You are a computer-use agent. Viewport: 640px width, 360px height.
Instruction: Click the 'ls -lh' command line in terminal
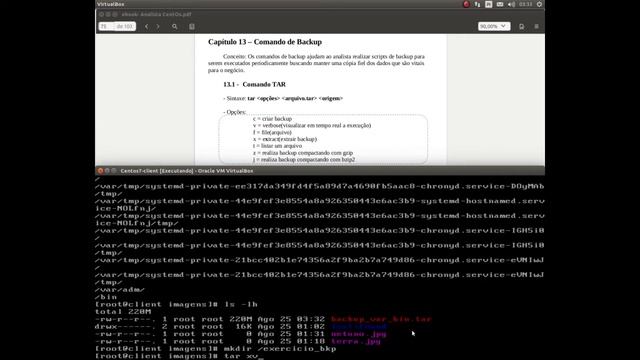[176, 304]
